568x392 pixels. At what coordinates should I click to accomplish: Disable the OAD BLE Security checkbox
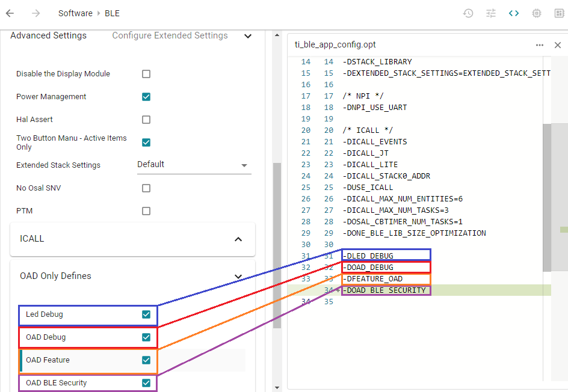146,382
